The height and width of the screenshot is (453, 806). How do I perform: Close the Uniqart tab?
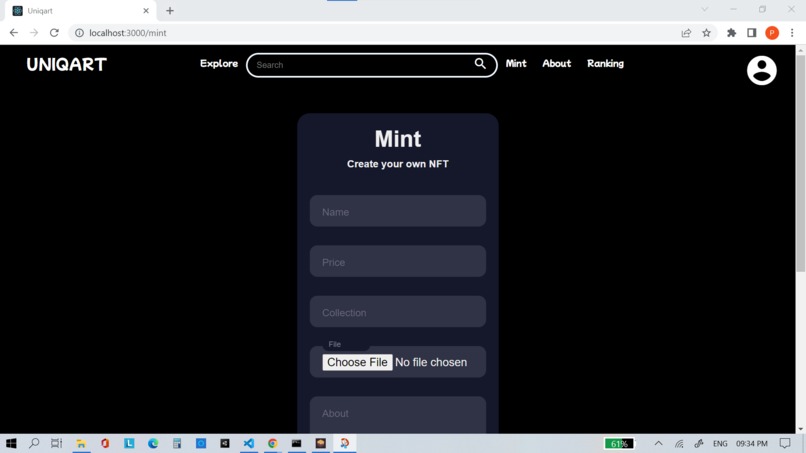146,11
